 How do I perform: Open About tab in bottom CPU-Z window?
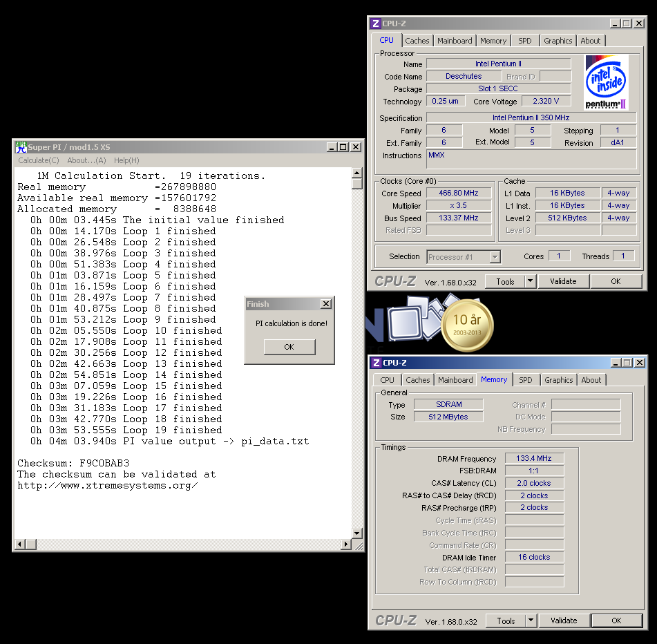(x=591, y=380)
